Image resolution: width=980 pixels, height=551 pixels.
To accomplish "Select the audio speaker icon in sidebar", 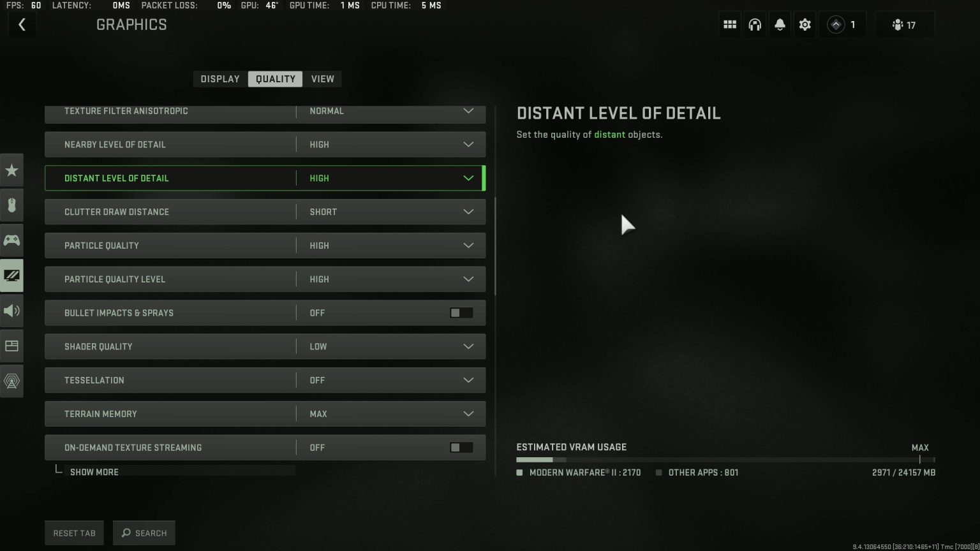I will click(11, 311).
